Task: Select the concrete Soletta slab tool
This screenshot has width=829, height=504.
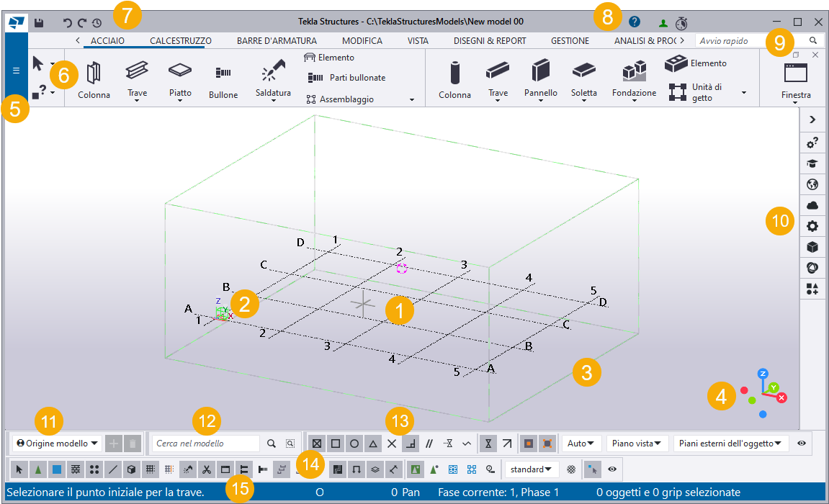Action: [583, 79]
